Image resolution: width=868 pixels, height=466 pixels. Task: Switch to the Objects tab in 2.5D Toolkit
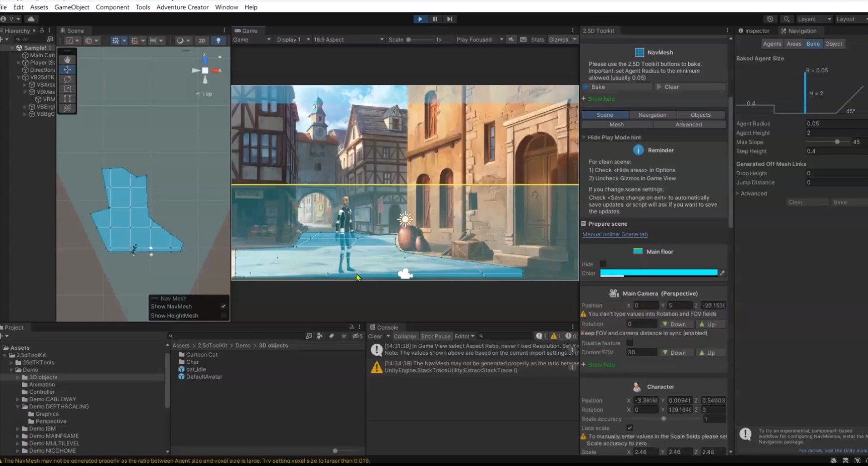(x=700, y=115)
